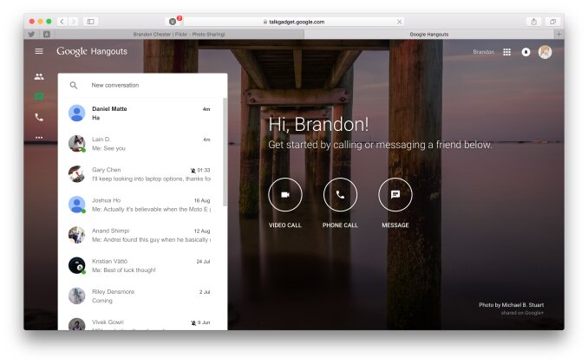Viewport: 588px width, 364px height.
Task: Click the Google Hangouts logo
Action: click(x=92, y=51)
